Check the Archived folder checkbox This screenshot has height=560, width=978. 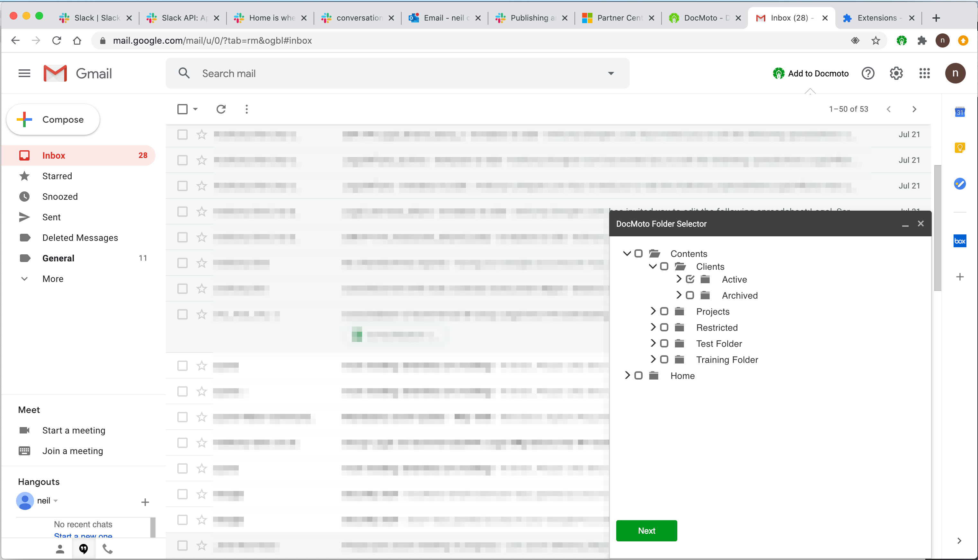tap(690, 295)
